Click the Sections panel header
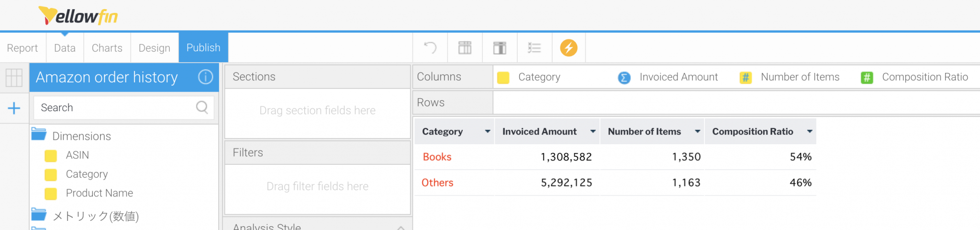The image size is (980, 230). click(317, 77)
